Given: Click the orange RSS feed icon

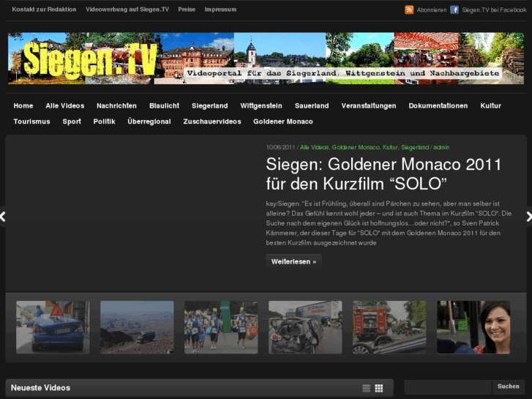Looking at the screenshot, I should pyautogui.click(x=409, y=10).
